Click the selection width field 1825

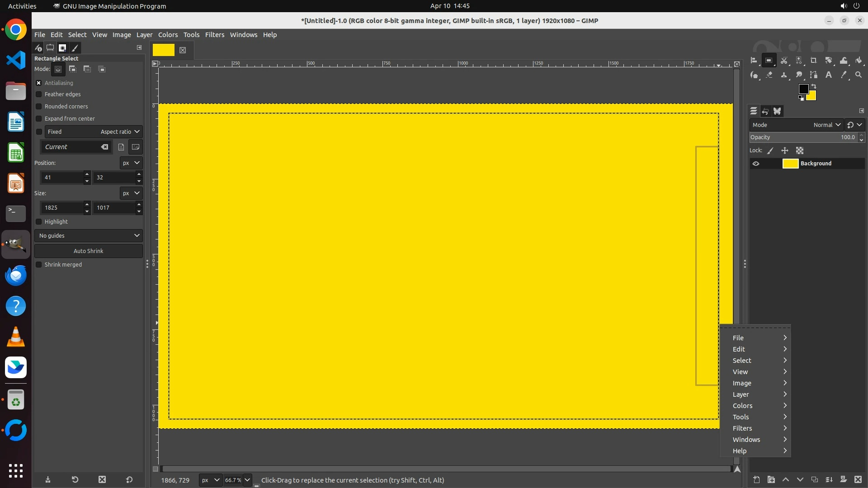pyautogui.click(x=62, y=208)
